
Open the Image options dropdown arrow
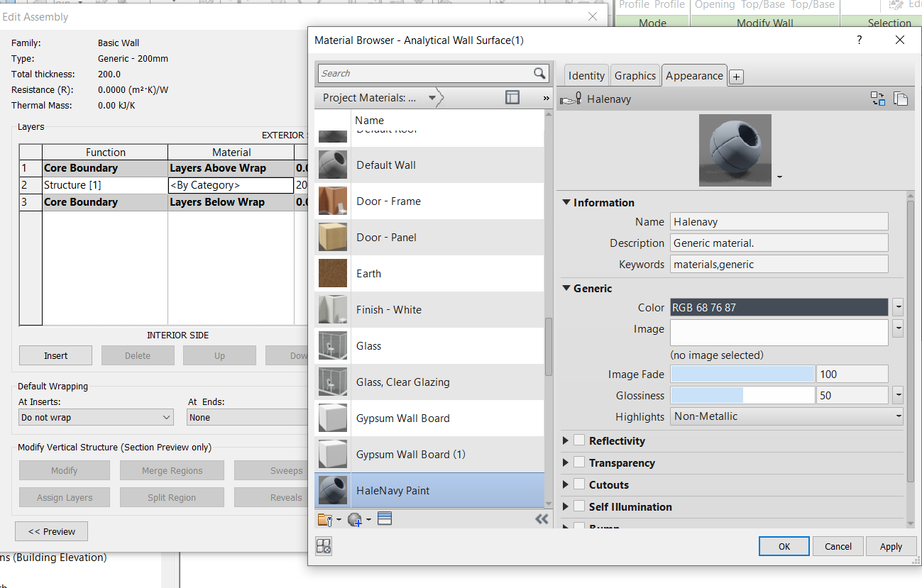(x=898, y=329)
